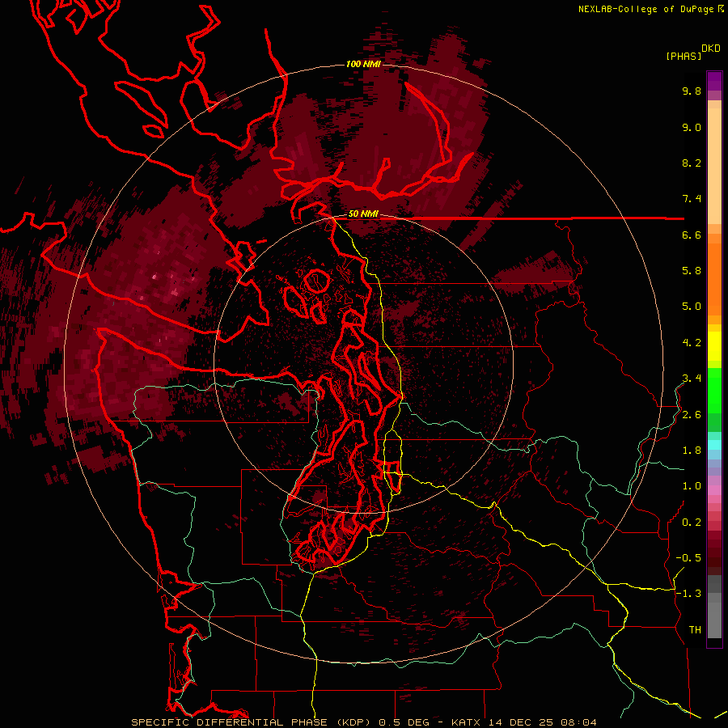
Task: Click the 1.0 legend value
Action: (x=692, y=486)
